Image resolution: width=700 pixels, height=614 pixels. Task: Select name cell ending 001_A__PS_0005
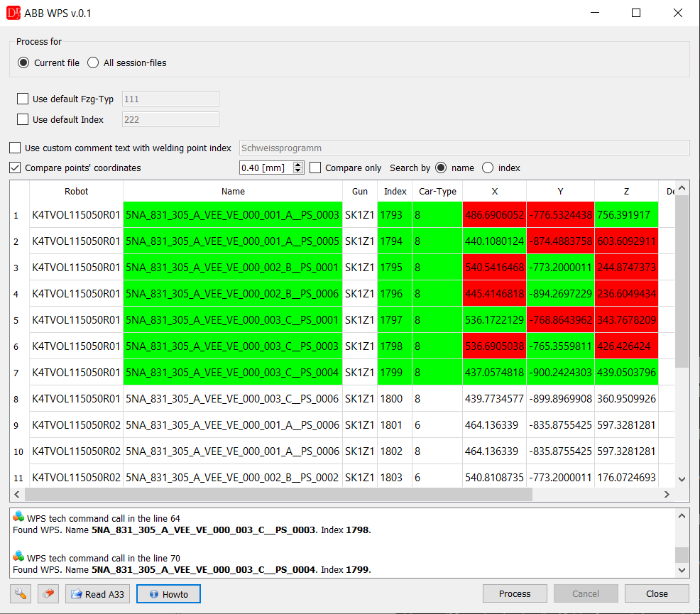(233, 241)
